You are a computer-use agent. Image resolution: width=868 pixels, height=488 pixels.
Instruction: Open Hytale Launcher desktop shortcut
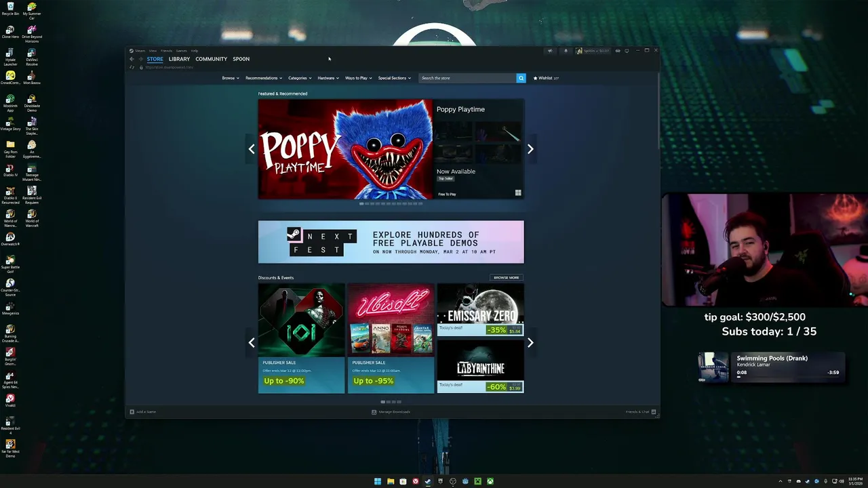coord(10,57)
